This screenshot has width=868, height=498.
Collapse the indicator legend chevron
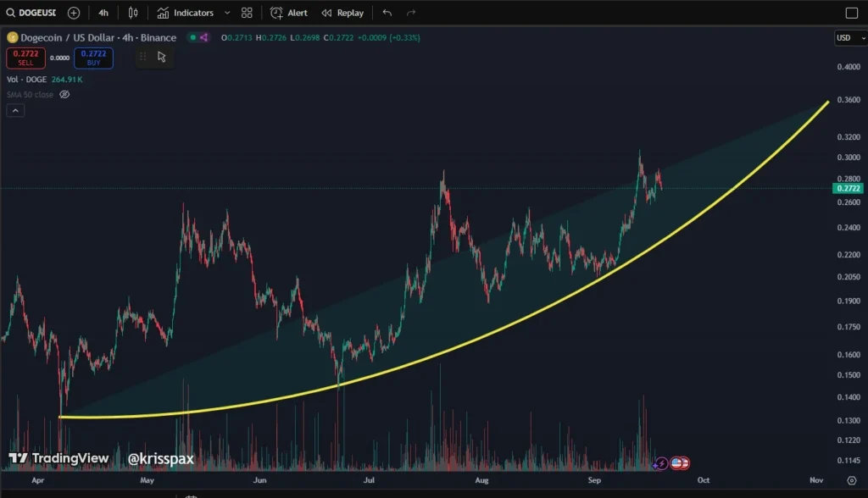click(15, 111)
